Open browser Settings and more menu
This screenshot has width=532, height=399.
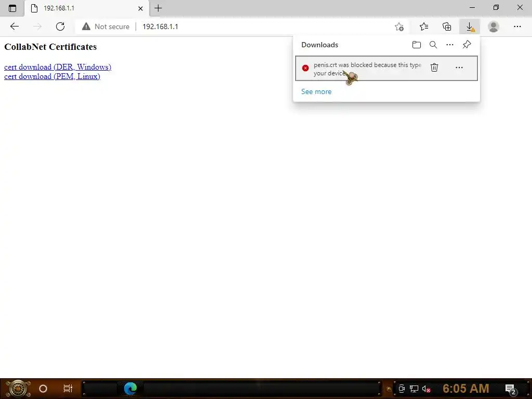coord(517,26)
